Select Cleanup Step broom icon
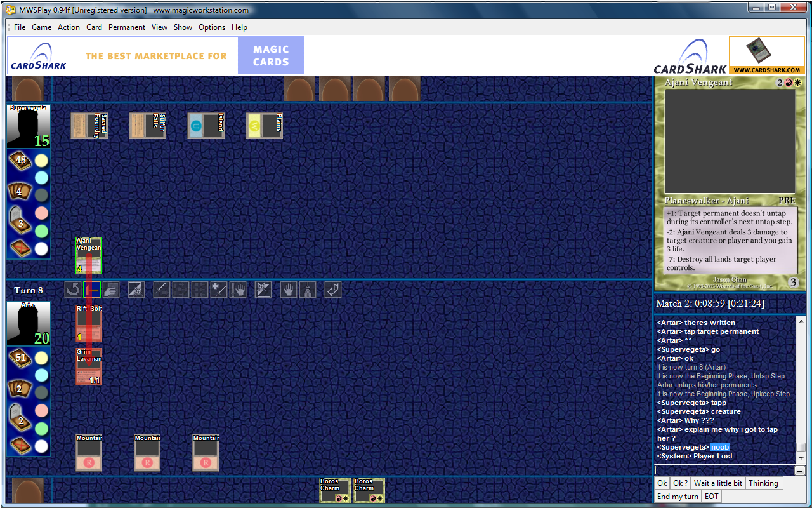The image size is (812, 508). click(x=308, y=290)
